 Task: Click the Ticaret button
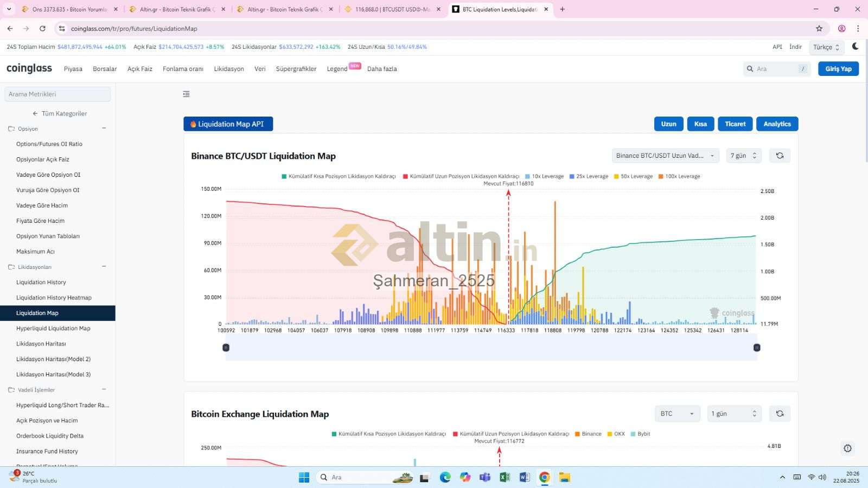point(735,124)
